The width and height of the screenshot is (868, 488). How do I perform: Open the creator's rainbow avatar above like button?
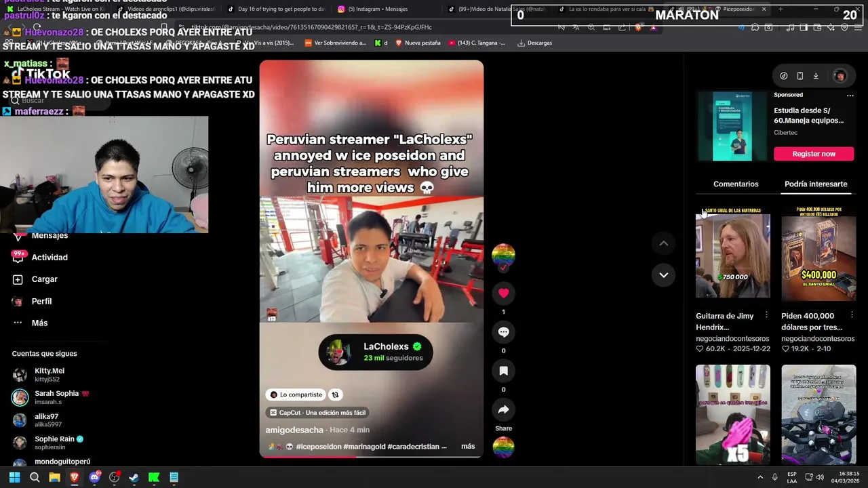coord(503,256)
